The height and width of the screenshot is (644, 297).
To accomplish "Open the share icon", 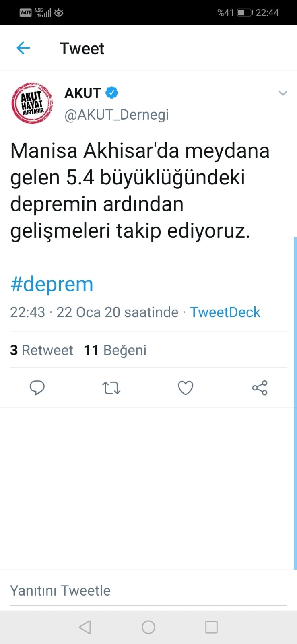I will [x=260, y=388].
